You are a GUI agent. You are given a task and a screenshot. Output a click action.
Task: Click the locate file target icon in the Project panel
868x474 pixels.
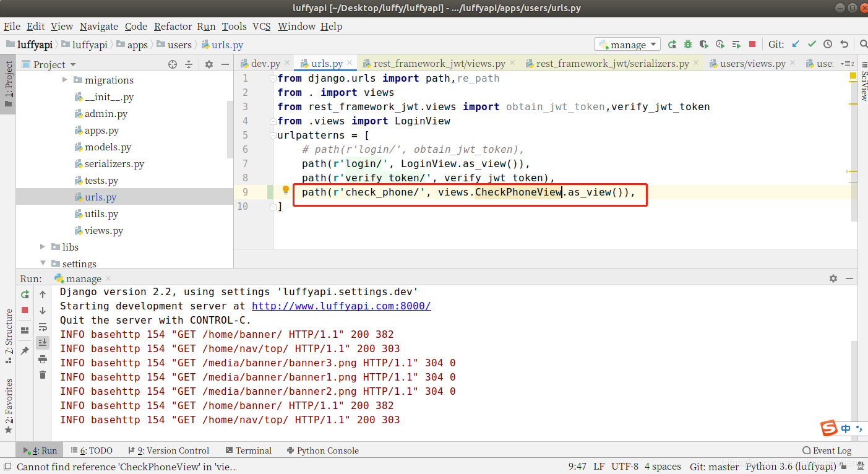173,64
